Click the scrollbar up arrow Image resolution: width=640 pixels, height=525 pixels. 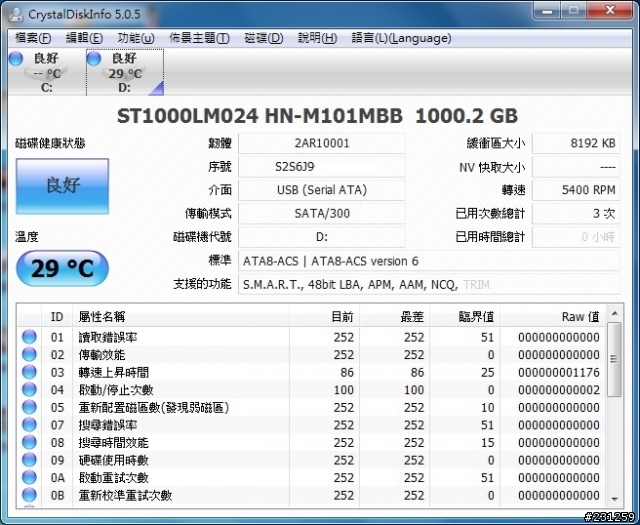click(x=614, y=314)
